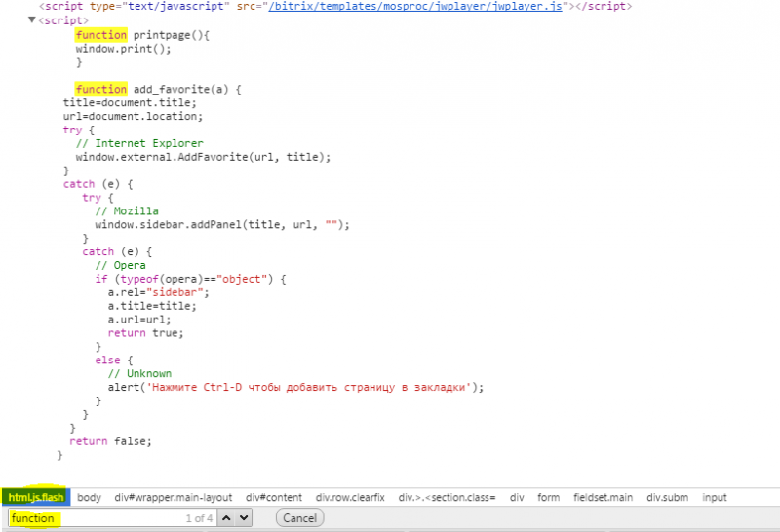
Task: Click the '// Mozilla' comment
Action: coord(127,210)
